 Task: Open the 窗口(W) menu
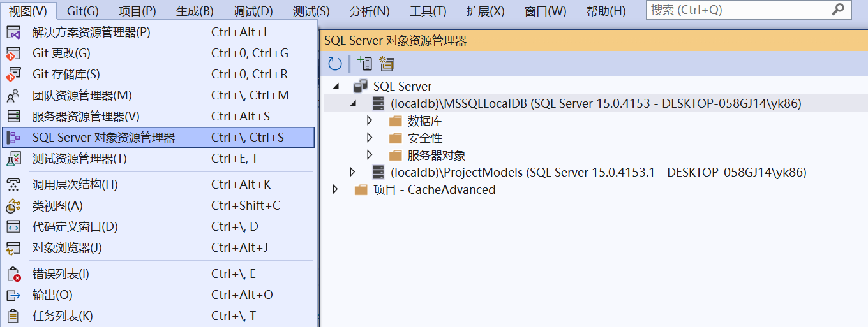pos(545,11)
